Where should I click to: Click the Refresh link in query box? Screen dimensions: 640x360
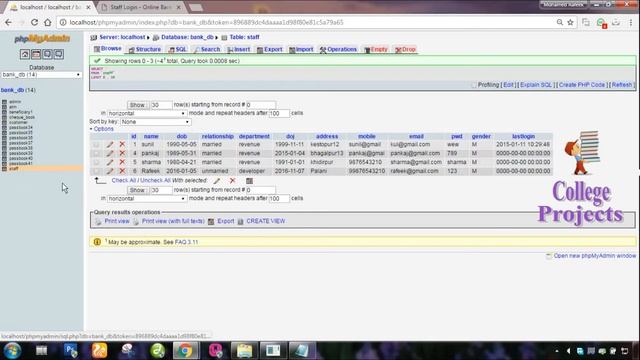622,85
